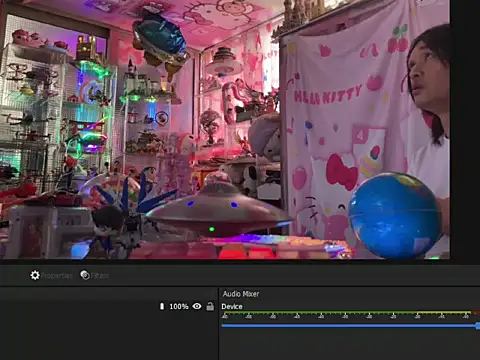Open source Properties via gear icon

click(x=35, y=275)
